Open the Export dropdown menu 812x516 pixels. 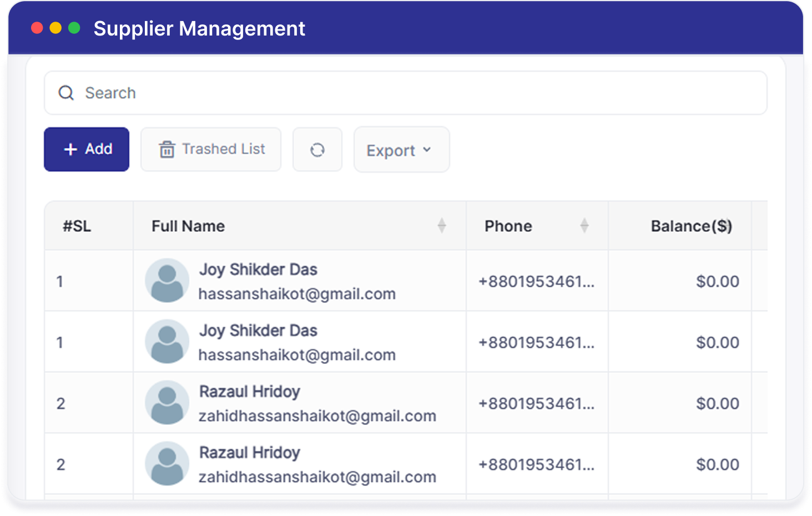(x=402, y=150)
